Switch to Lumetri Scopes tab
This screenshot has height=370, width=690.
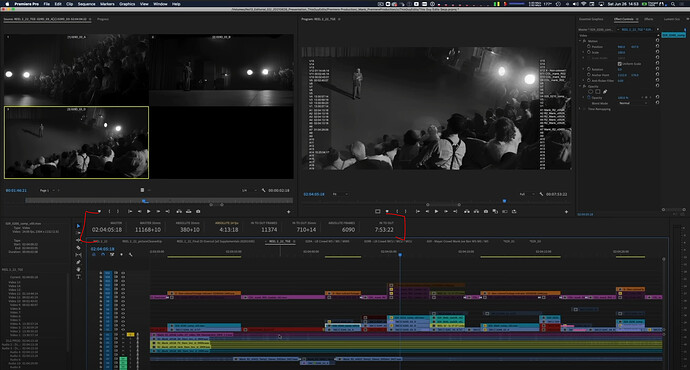coord(672,19)
